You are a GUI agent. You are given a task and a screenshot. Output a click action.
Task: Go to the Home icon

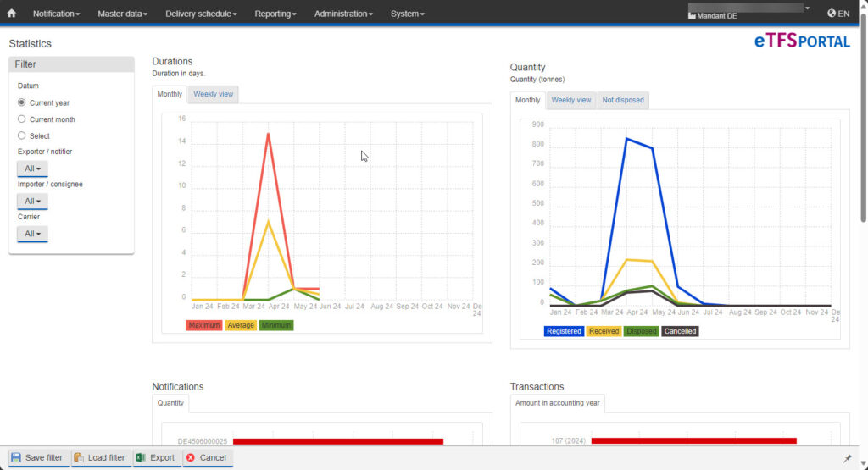12,14
